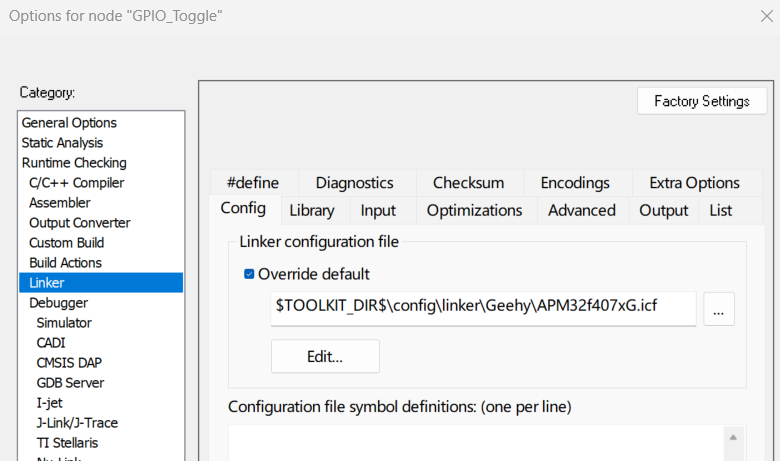Screen dimensions: 780x461
Task: Open the Checksum tab
Action: pyautogui.click(x=468, y=183)
